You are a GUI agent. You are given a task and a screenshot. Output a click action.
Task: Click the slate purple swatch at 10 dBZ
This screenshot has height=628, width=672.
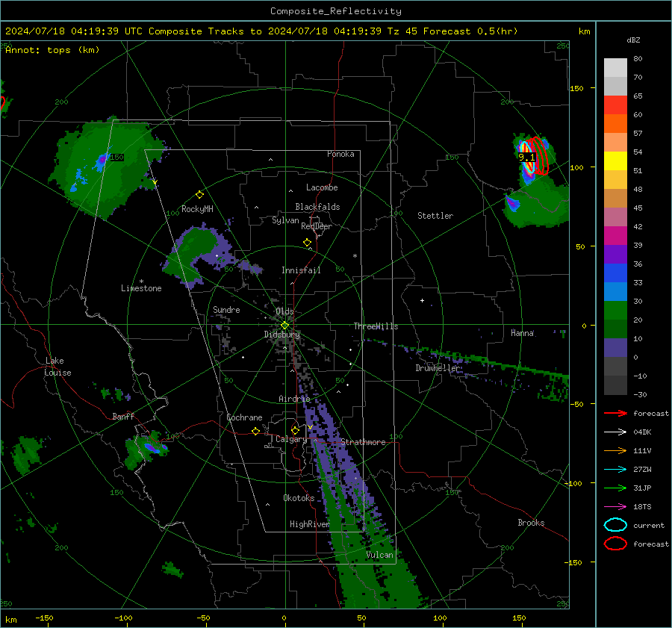(615, 348)
